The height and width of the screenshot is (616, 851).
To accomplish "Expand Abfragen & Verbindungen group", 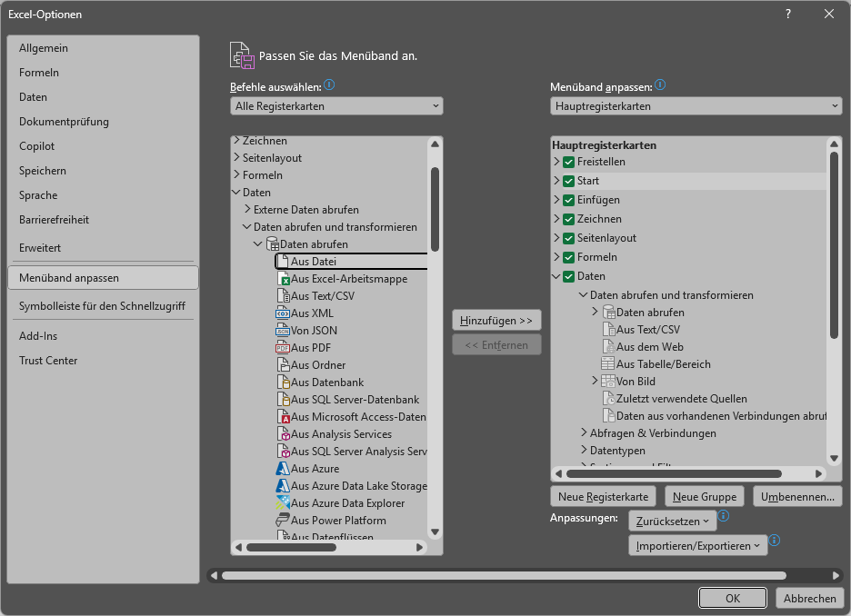I will pyautogui.click(x=584, y=432).
